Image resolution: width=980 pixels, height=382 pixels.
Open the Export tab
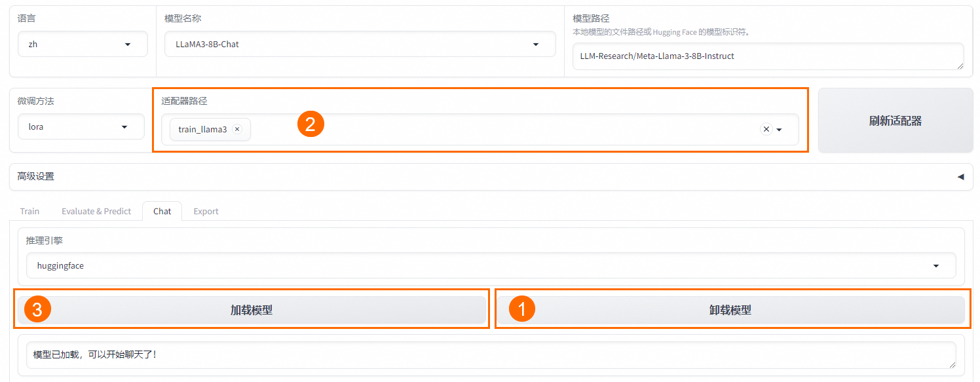tap(206, 211)
